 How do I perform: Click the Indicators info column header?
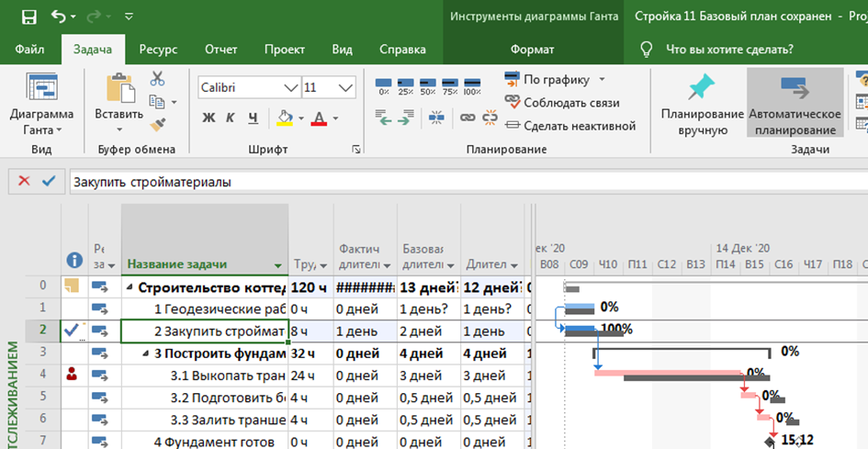click(x=74, y=260)
